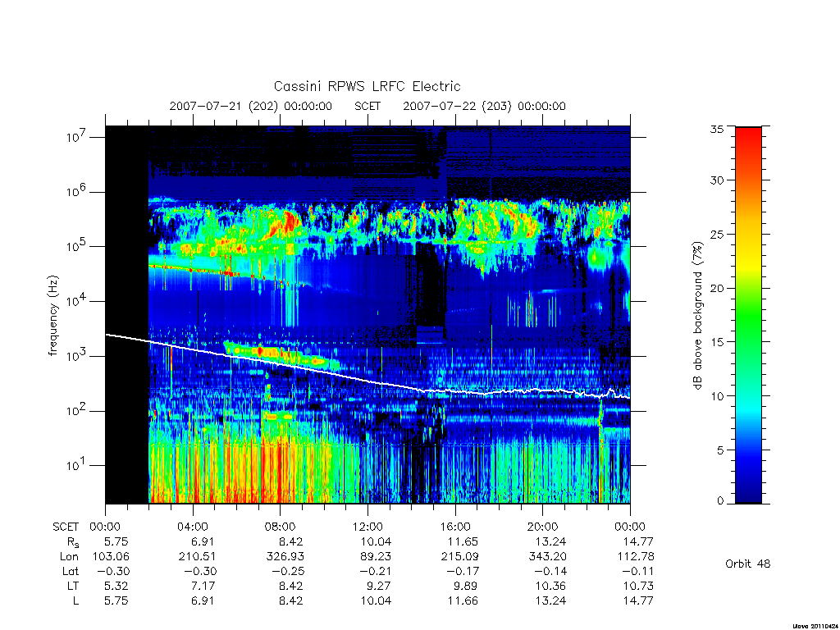Click the 'Orbit 48' text
This screenshot has width=840, height=630.
pos(748,564)
